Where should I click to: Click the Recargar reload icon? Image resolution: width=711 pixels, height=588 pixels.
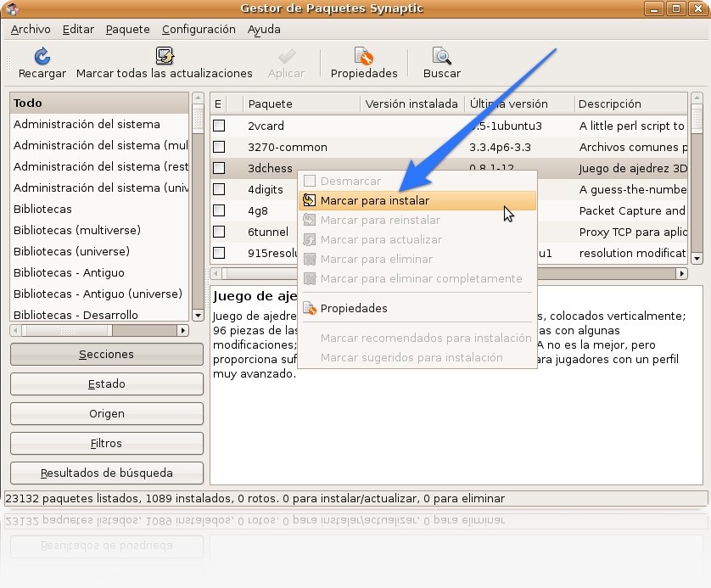click(42, 57)
